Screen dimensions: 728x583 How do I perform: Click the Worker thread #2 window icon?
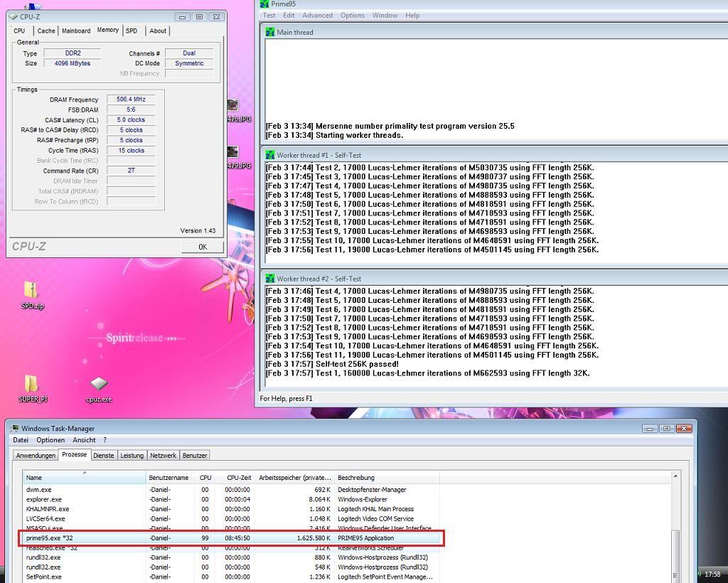(269, 279)
